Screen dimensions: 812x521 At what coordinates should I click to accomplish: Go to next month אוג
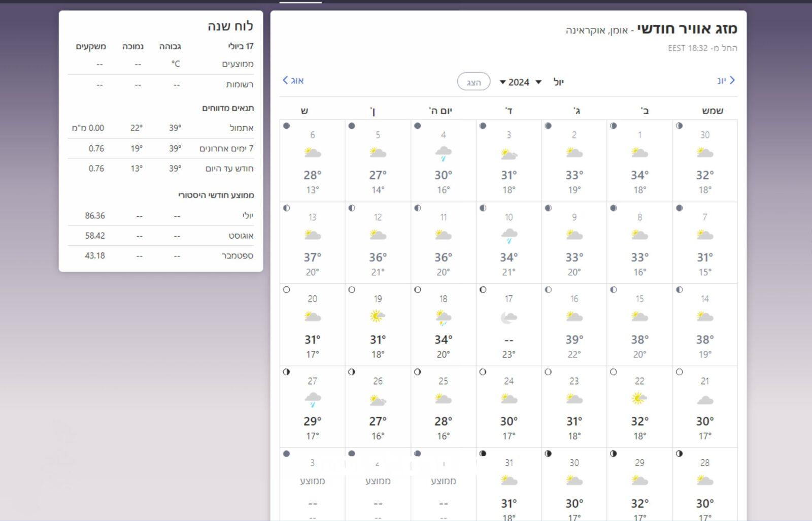point(293,80)
